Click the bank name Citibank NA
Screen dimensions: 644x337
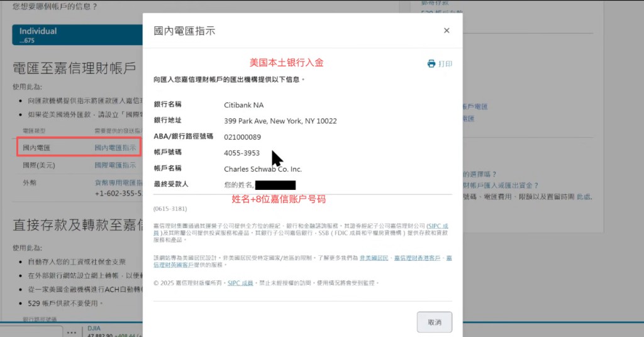(x=243, y=105)
